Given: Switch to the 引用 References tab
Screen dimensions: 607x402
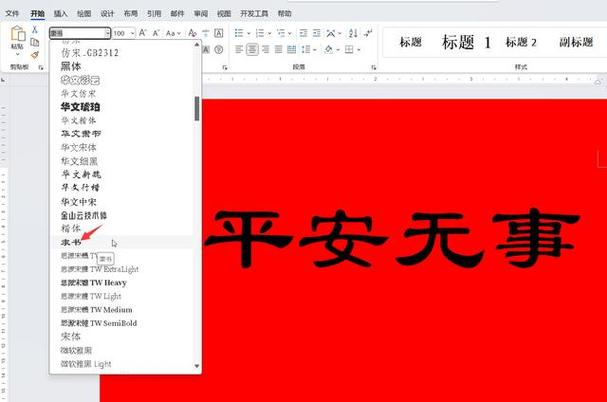Looking at the screenshot, I should (x=154, y=14).
